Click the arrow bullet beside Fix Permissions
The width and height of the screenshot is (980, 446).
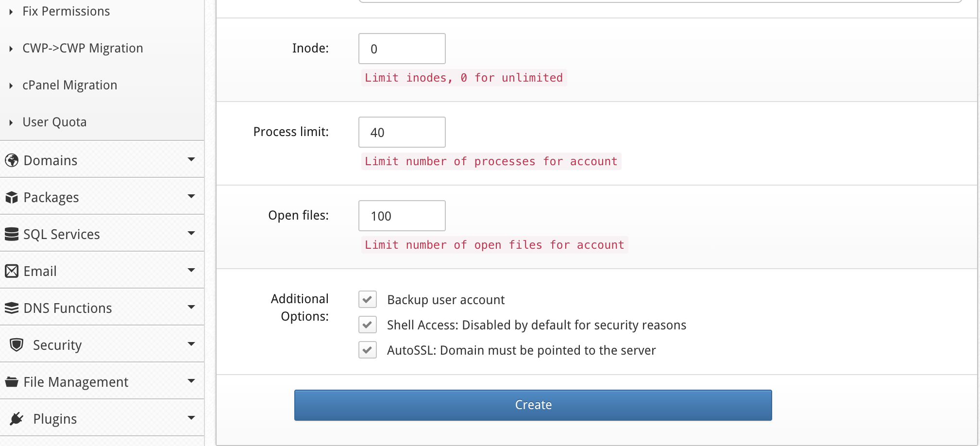[x=11, y=12]
